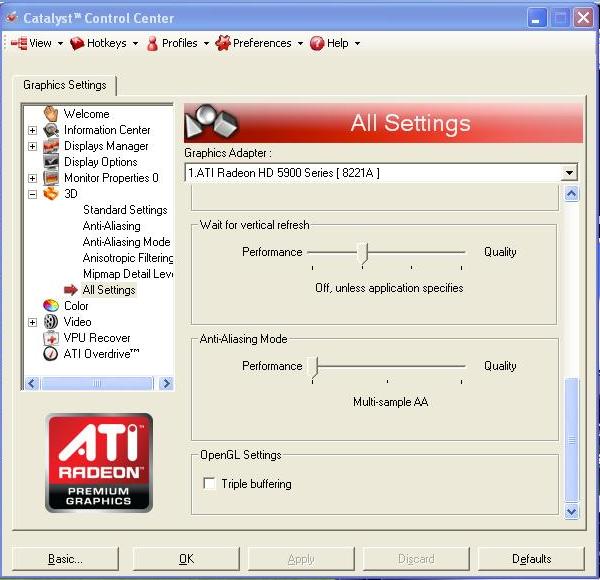600x580 pixels.
Task: Open the Hotkeys menu label
Action: point(107,43)
